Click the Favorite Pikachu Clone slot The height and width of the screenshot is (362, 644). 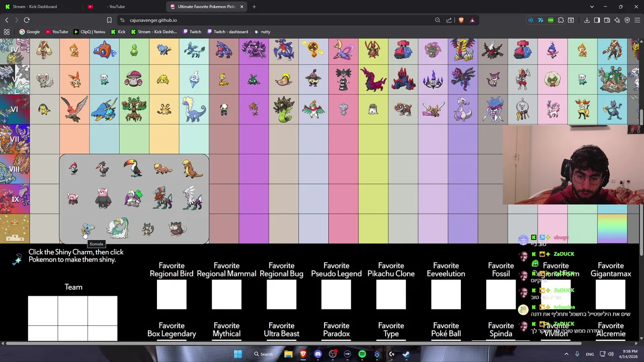(391, 295)
